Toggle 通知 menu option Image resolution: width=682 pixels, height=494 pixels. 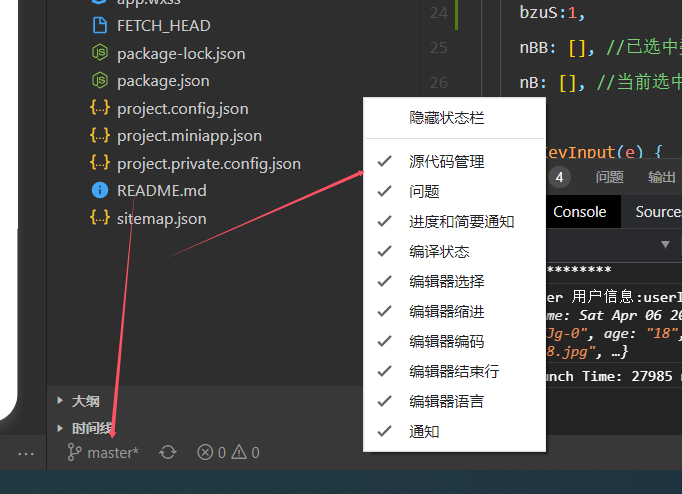455,431
